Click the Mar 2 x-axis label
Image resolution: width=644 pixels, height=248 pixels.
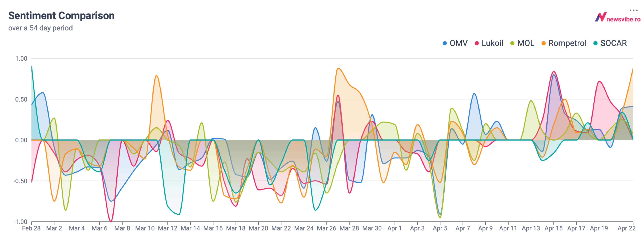[54, 228]
